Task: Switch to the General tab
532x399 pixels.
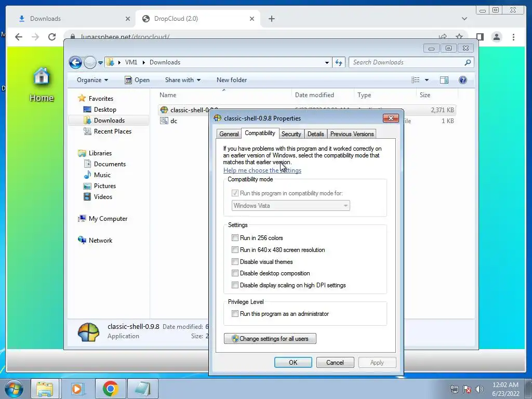Action: (x=229, y=134)
